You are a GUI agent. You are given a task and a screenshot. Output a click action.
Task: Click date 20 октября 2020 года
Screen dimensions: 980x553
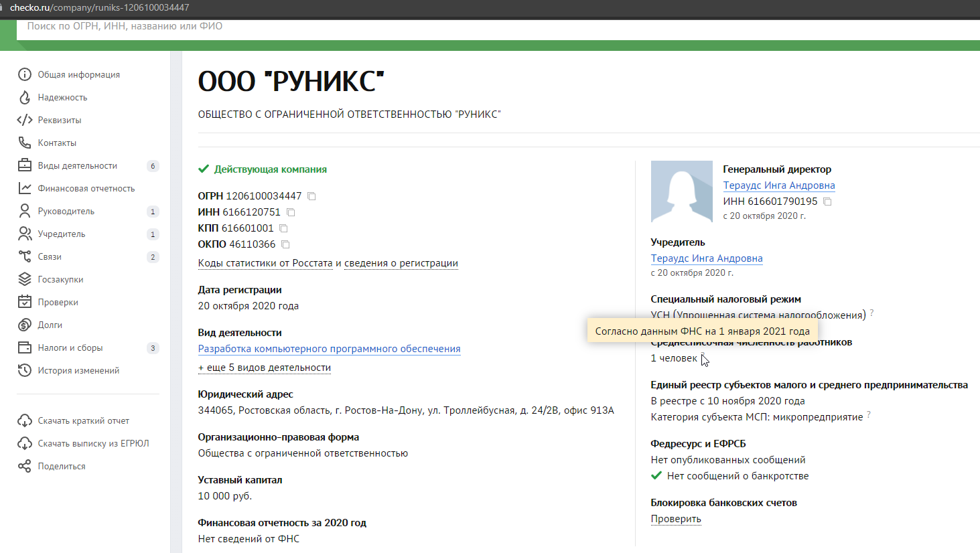coord(249,306)
